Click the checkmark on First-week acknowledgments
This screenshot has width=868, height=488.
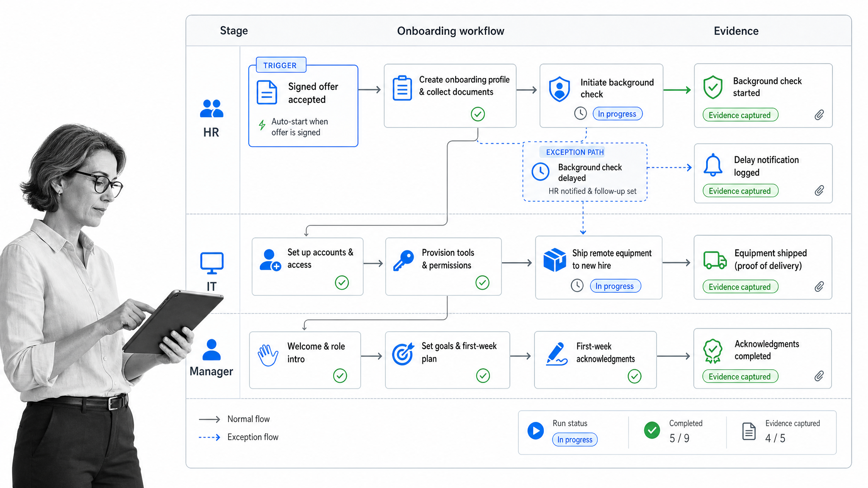pos(634,376)
